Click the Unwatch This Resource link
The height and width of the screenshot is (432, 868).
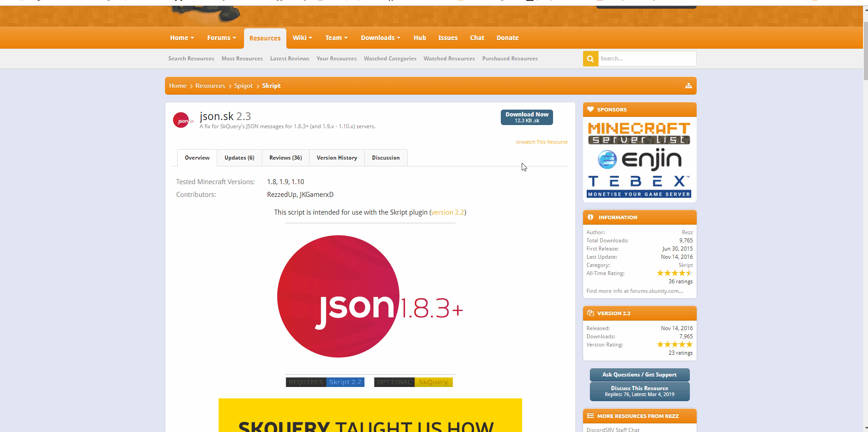click(541, 142)
